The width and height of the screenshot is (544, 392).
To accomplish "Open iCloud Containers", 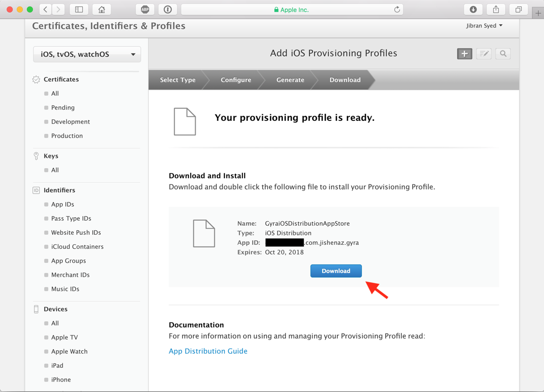I will [x=77, y=247].
